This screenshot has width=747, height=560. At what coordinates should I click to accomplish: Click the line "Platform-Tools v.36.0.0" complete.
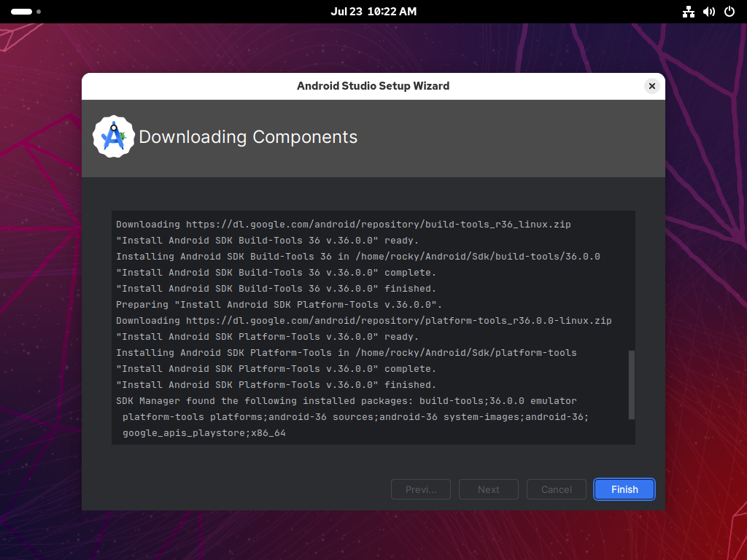[276, 369]
